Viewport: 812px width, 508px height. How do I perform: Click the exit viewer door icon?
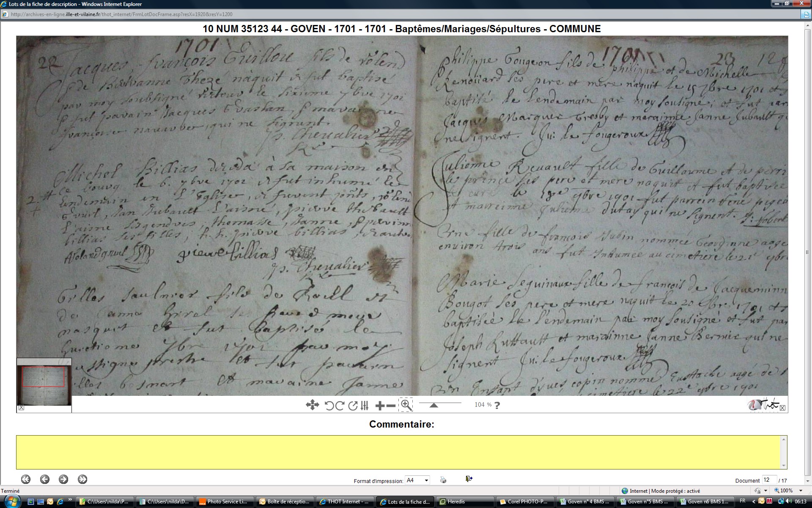point(469,479)
